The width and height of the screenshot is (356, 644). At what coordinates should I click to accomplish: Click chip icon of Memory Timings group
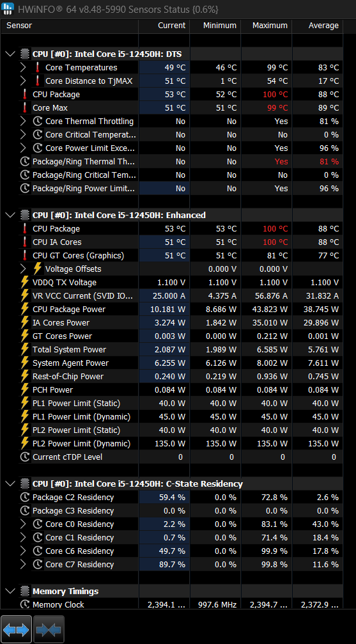[25, 592]
